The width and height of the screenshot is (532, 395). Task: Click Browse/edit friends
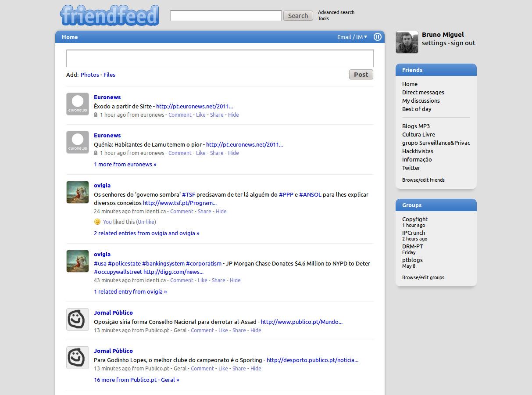pos(423,180)
